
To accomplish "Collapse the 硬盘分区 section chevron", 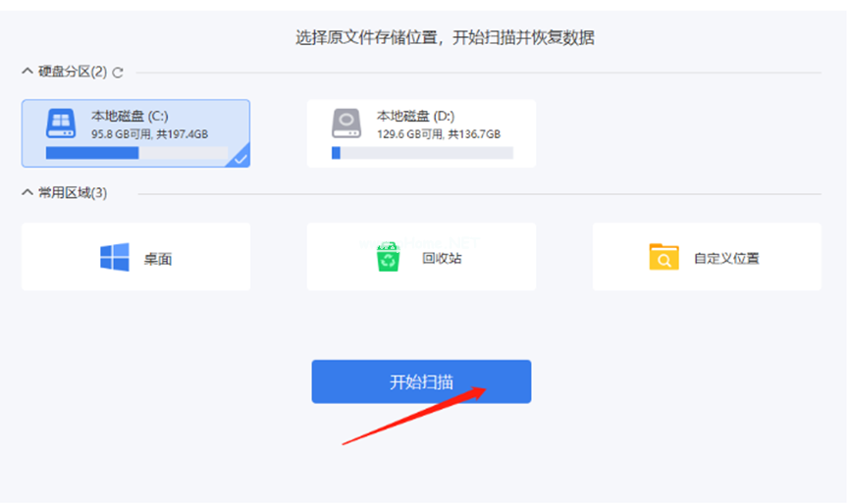I will tap(27, 72).
